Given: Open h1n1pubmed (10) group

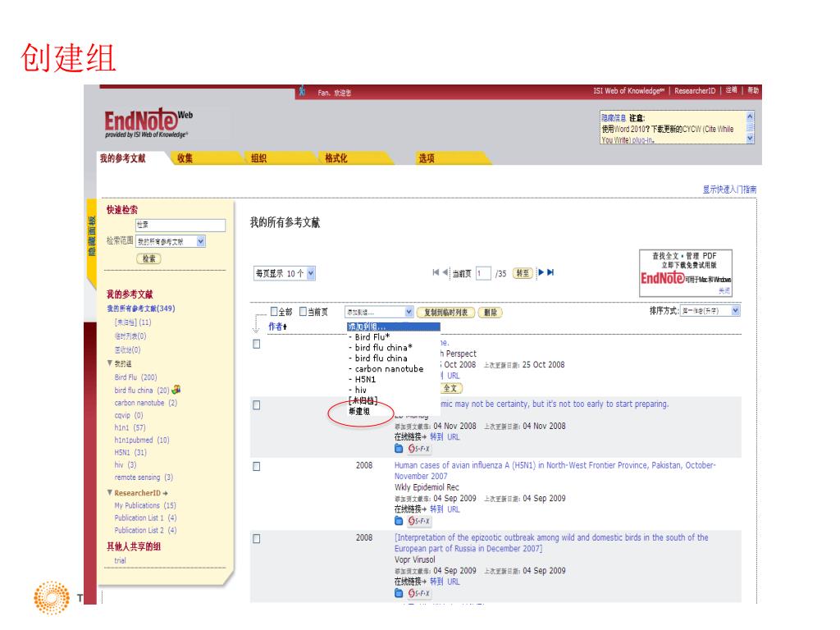Looking at the screenshot, I should [141, 440].
